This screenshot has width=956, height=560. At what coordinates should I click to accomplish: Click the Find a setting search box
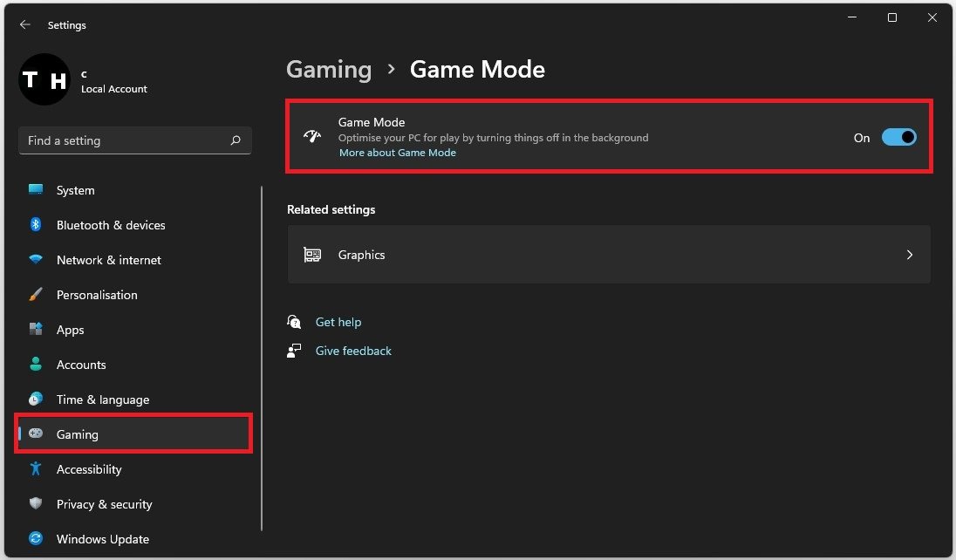click(x=126, y=140)
